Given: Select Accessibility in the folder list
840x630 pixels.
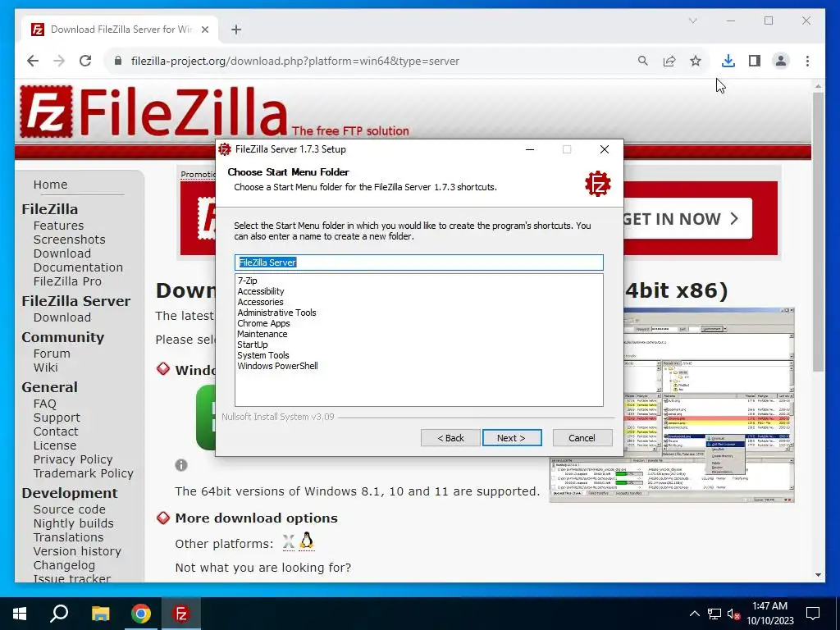Looking at the screenshot, I should (261, 291).
